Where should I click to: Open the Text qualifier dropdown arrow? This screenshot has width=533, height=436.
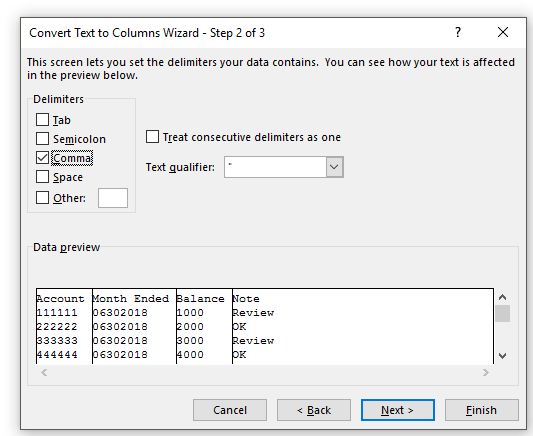coord(334,167)
